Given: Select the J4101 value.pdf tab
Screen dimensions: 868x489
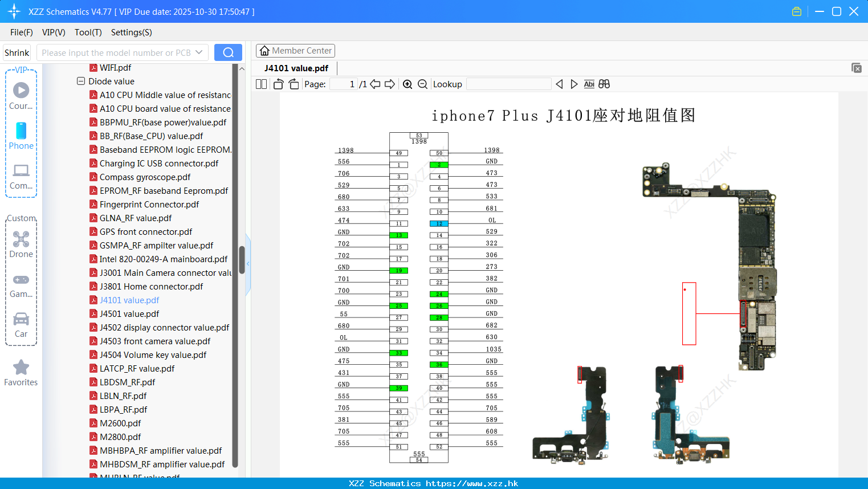Looking at the screenshot, I should coord(296,68).
